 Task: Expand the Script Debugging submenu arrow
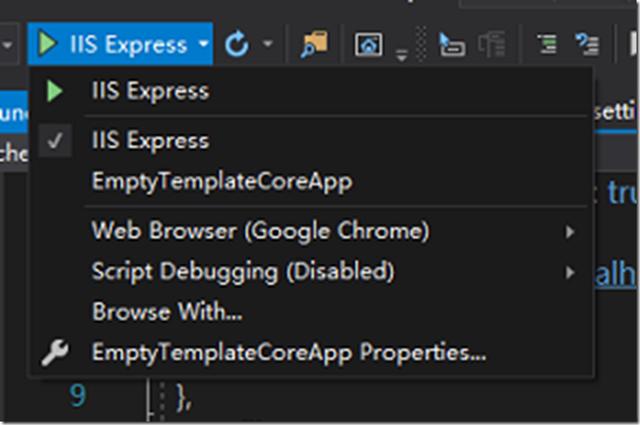570,272
